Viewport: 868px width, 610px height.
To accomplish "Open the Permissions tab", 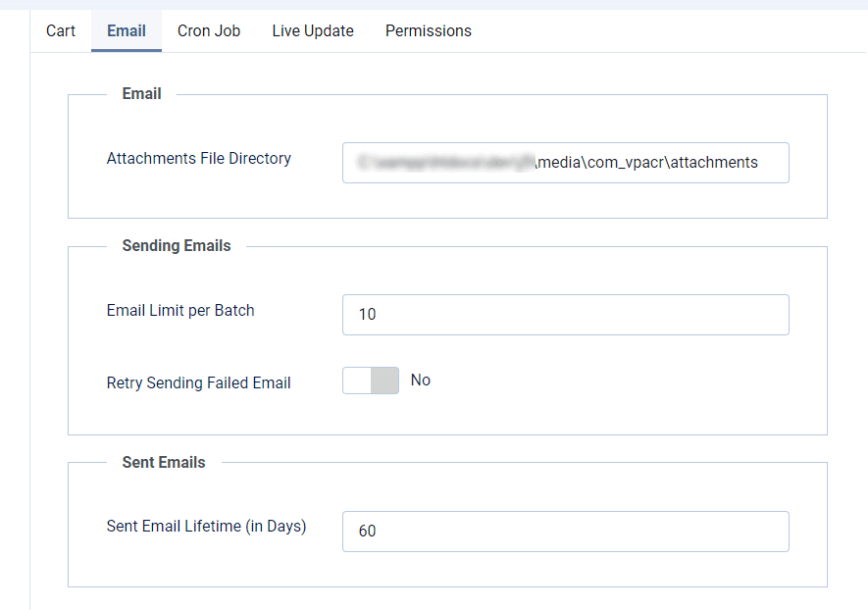I will tap(429, 31).
